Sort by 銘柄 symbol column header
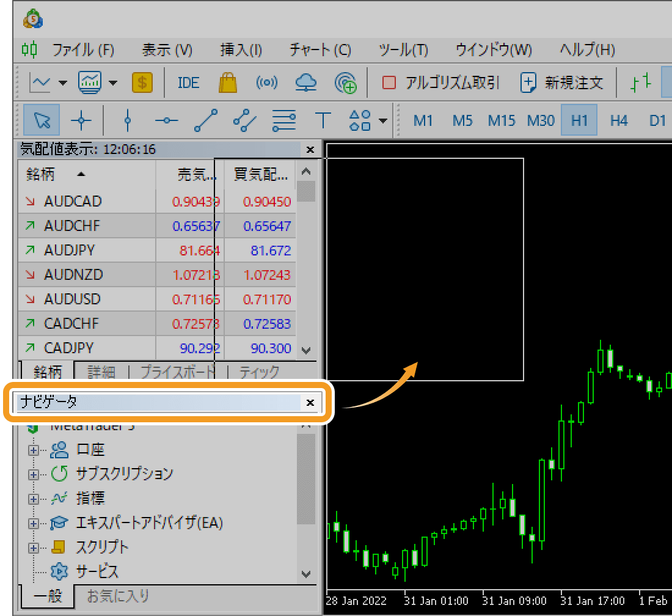Screen dimensions: 672x616 click(87, 174)
